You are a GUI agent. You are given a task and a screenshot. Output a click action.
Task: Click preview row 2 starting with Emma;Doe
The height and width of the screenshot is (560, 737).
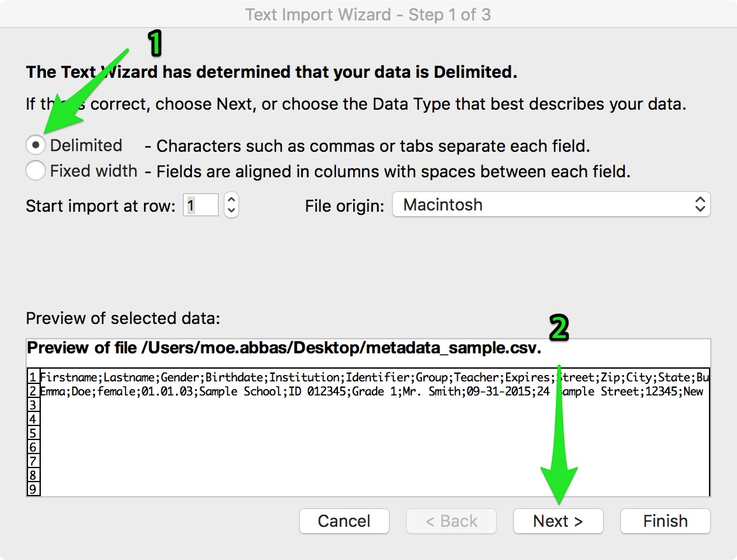(x=371, y=391)
